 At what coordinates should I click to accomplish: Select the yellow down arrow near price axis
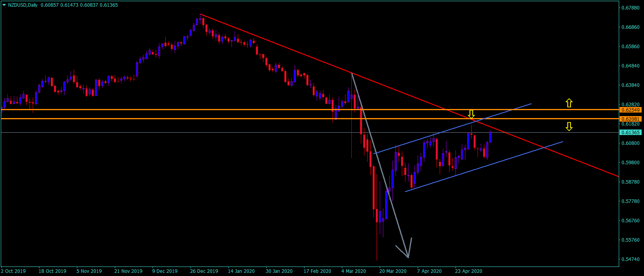tap(569, 126)
